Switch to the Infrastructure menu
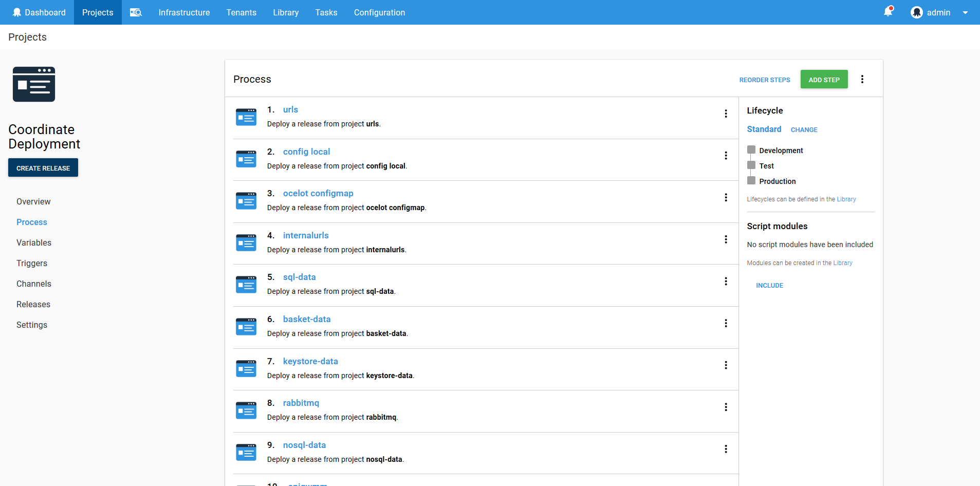The image size is (980, 486). [x=183, y=12]
